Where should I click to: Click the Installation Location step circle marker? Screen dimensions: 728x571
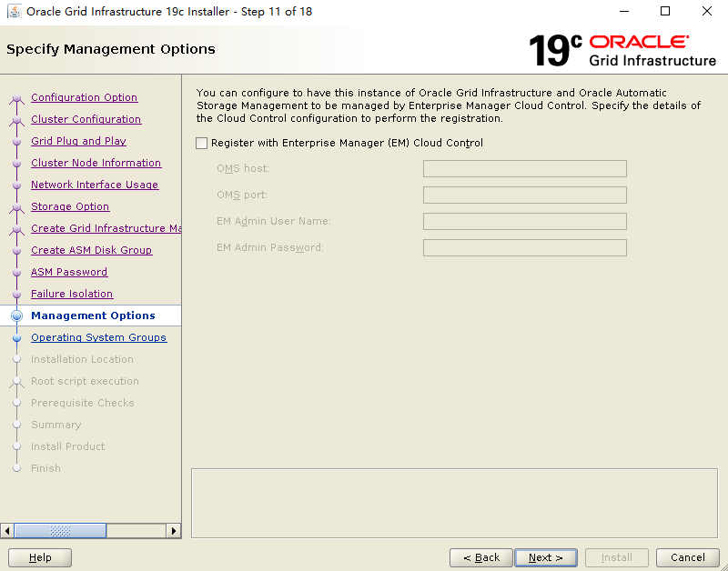[x=16, y=359]
